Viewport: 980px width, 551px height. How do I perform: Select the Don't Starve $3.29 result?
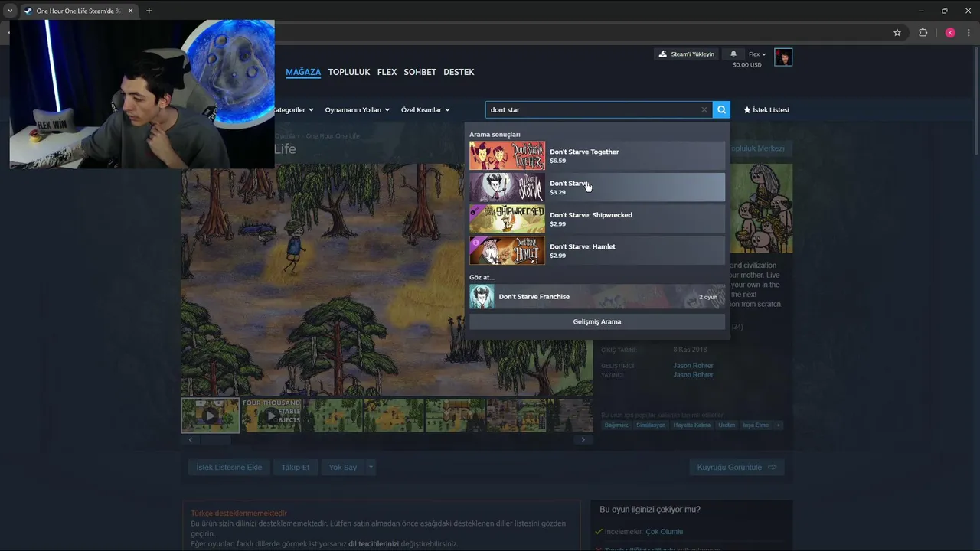[x=597, y=187]
